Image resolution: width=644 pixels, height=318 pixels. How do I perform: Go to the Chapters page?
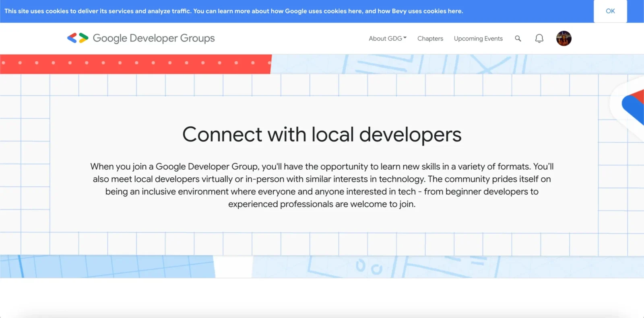click(430, 39)
